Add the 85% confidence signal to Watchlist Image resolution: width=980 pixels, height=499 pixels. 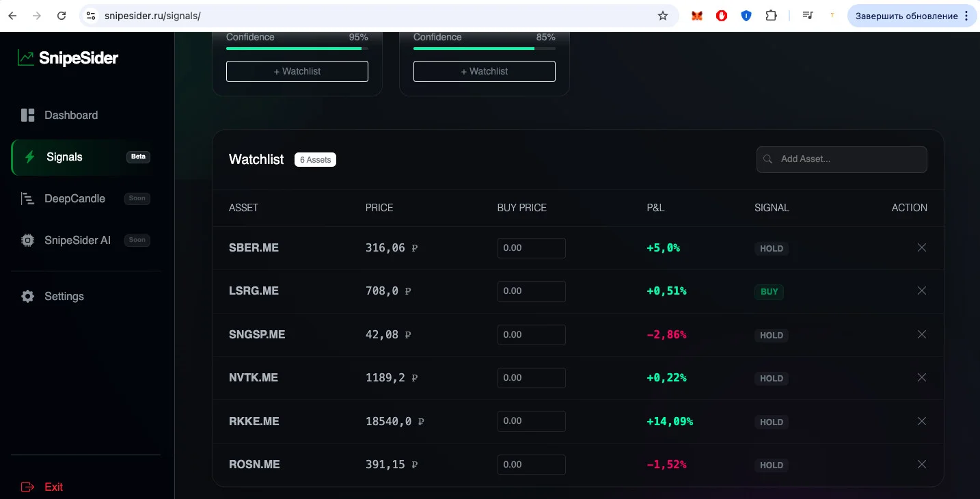(x=485, y=71)
